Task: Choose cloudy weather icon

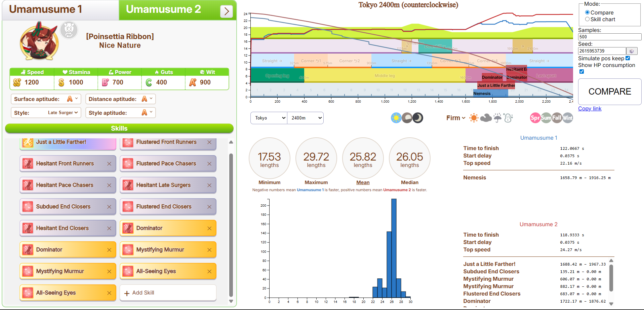Action: (486, 118)
